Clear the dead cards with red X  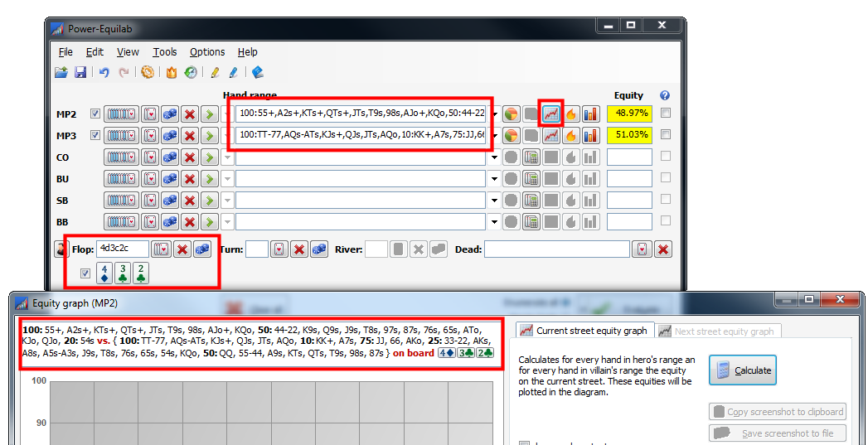[663, 249]
